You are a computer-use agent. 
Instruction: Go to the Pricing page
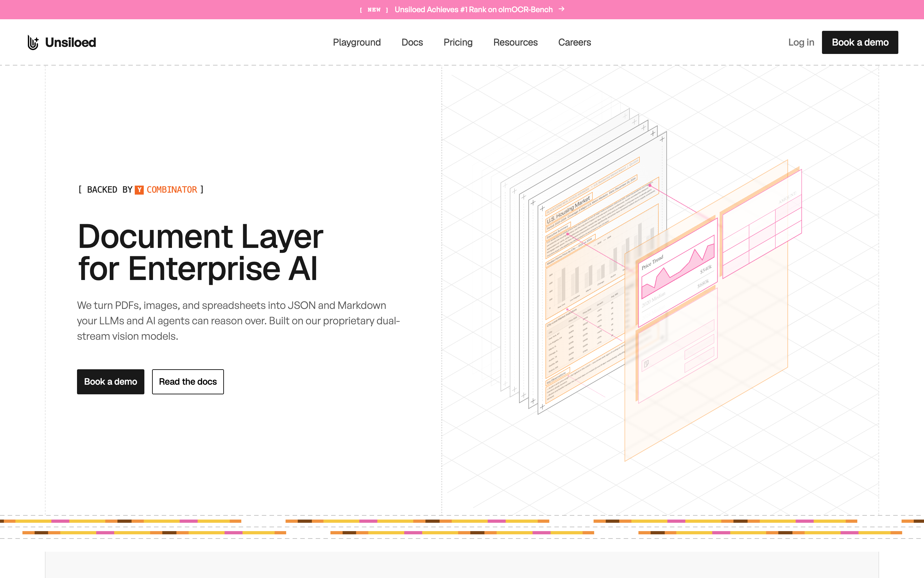click(458, 42)
